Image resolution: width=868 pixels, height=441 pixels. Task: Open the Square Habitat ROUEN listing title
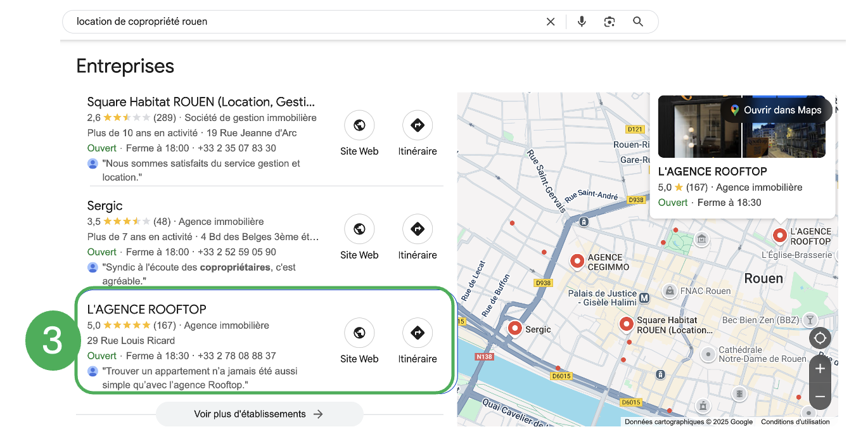click(x=201, y=102)
